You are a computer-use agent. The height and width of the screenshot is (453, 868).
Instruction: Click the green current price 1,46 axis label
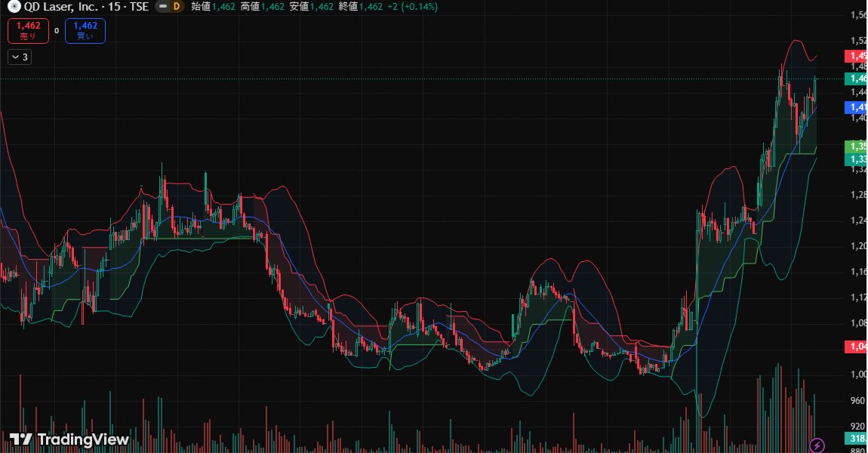coord(857,79)
